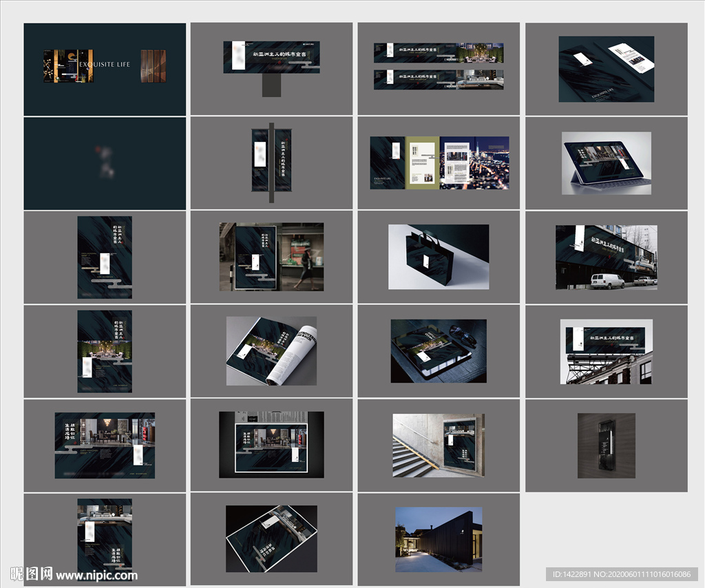Select the business card stationery mockup
The height and width of the screenshot is (588, 705).
pyautogui.click(x=606, y=69)
